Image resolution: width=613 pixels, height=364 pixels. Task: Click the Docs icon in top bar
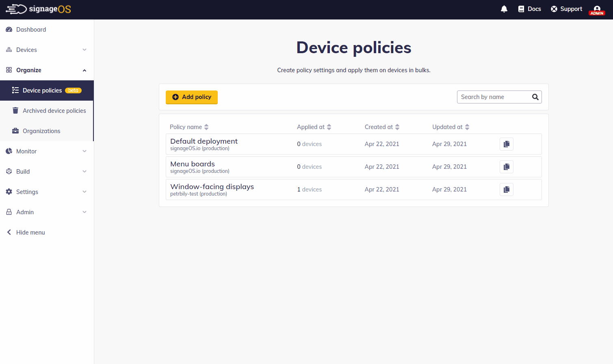click(x=521, y=9)
